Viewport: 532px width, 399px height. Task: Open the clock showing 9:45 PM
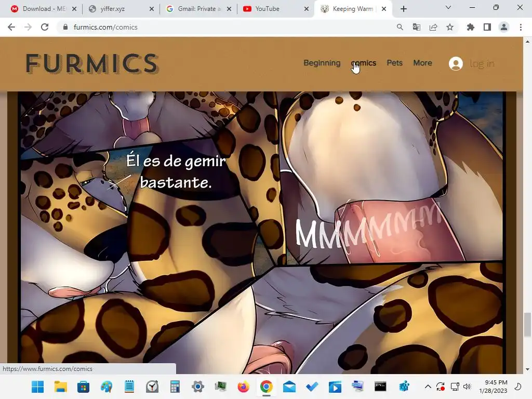pos(493,387)
